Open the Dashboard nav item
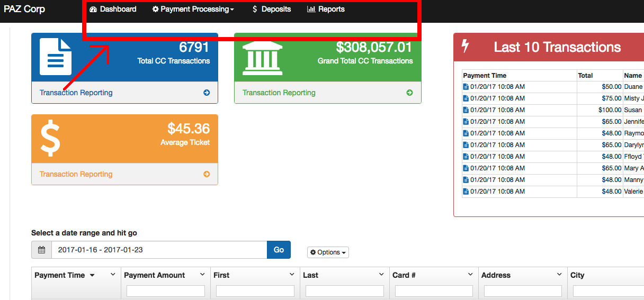The height and width of the screenshot is (300, 644). [113, 9]
